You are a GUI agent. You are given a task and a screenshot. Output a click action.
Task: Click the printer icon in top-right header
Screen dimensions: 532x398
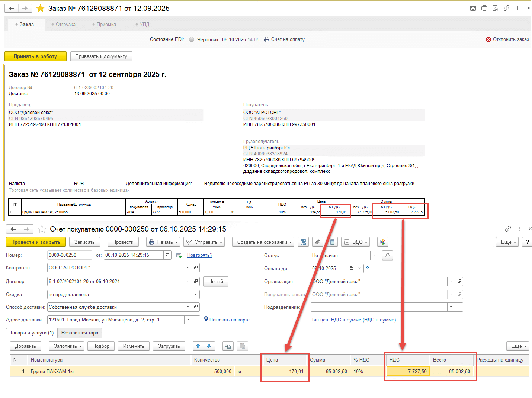tap(484, 8)
